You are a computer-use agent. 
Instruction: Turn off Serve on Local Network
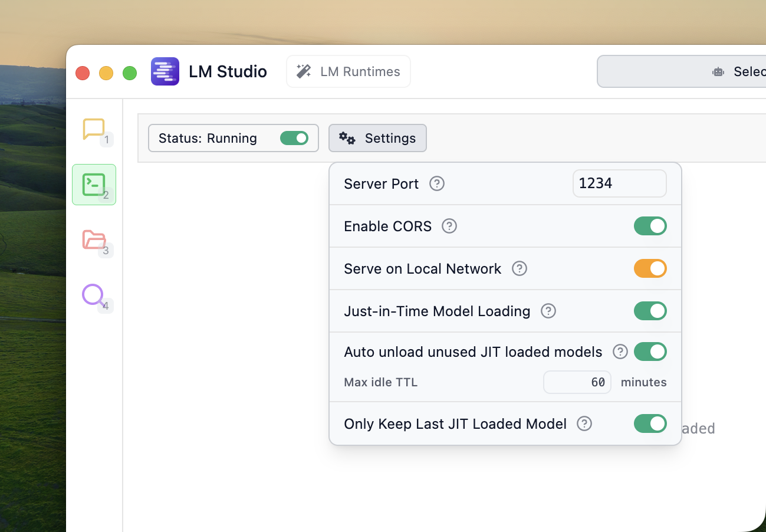pyautogui.click(x=650, y=268)
